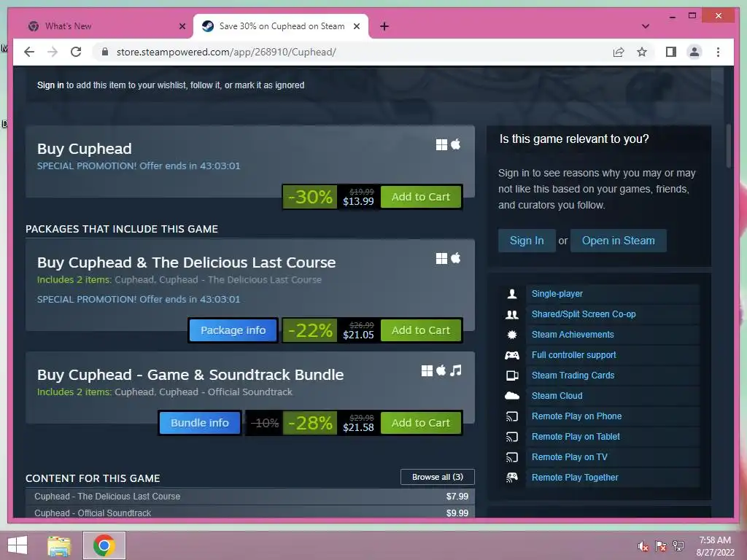Click the browser forward arrow
The height and width of the screenshot is (560, 747).
(53, 52)
